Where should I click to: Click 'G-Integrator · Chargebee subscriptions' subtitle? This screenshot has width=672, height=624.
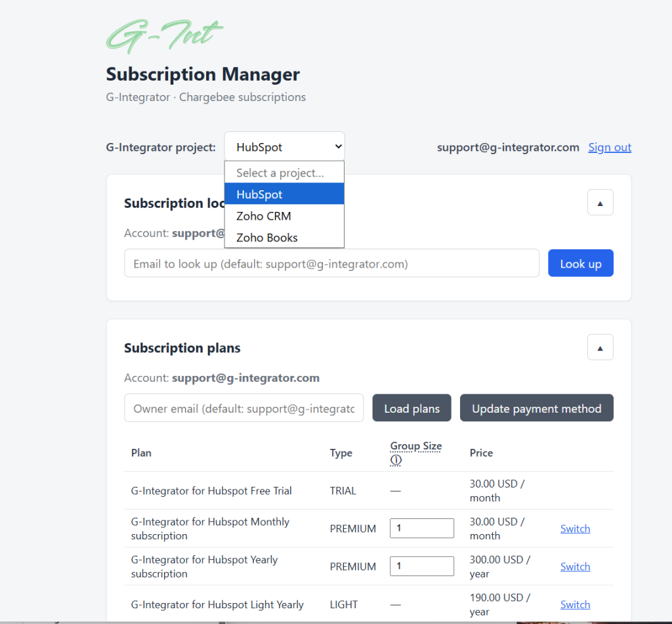[x=205, y=97]
